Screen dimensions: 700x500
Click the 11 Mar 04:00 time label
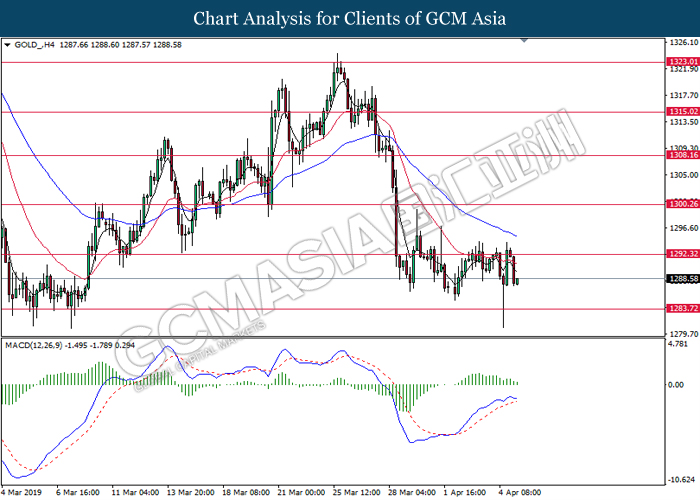(135, 492)
